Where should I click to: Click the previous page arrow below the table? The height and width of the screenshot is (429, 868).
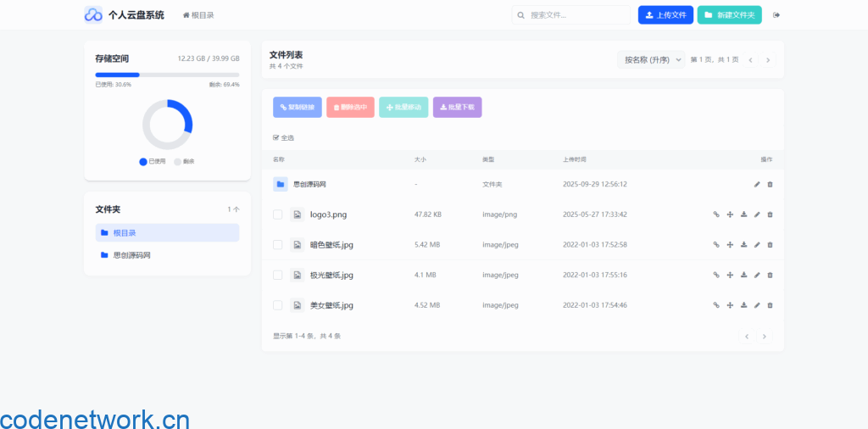747,337
